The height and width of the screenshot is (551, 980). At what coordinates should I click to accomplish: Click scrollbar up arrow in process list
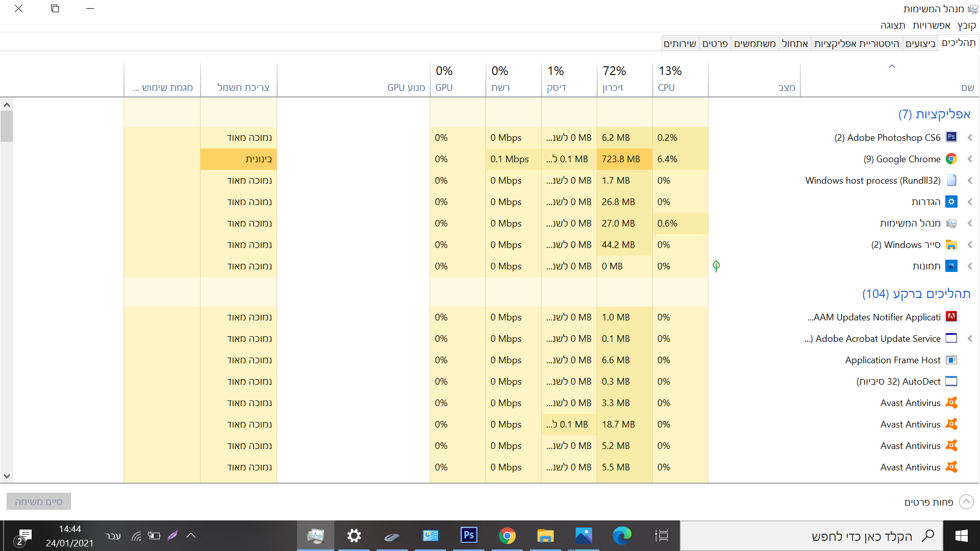click(x=7, y=105)
